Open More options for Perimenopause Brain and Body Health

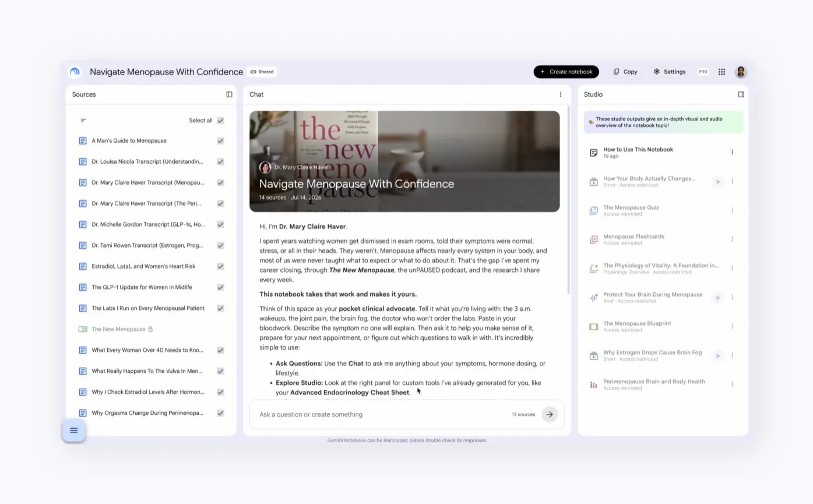point(732,385)
